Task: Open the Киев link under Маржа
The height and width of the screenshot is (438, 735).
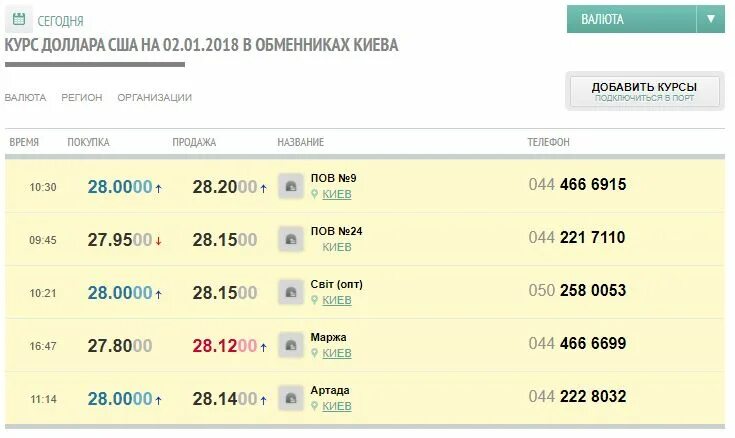Action: [x=337, y=353]
